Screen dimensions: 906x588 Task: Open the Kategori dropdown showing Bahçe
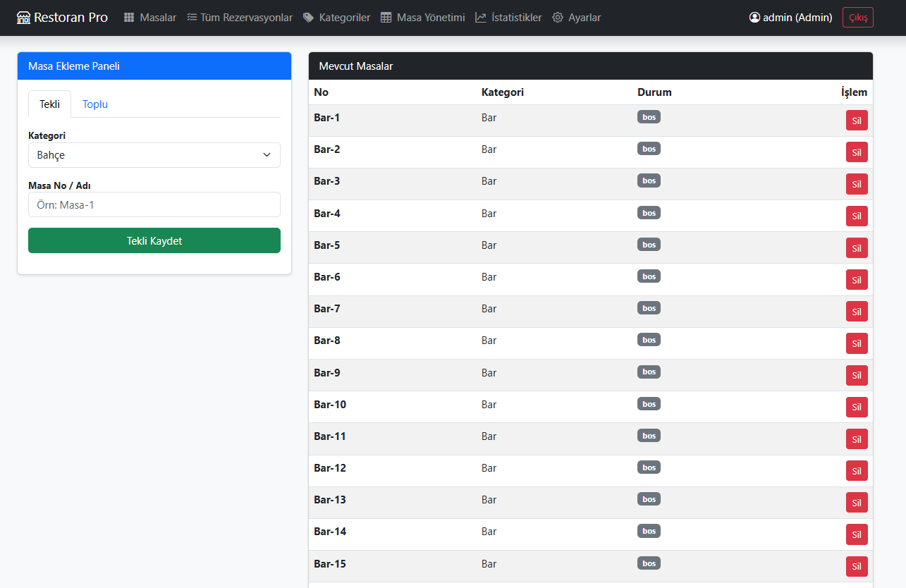click(154, 155)
